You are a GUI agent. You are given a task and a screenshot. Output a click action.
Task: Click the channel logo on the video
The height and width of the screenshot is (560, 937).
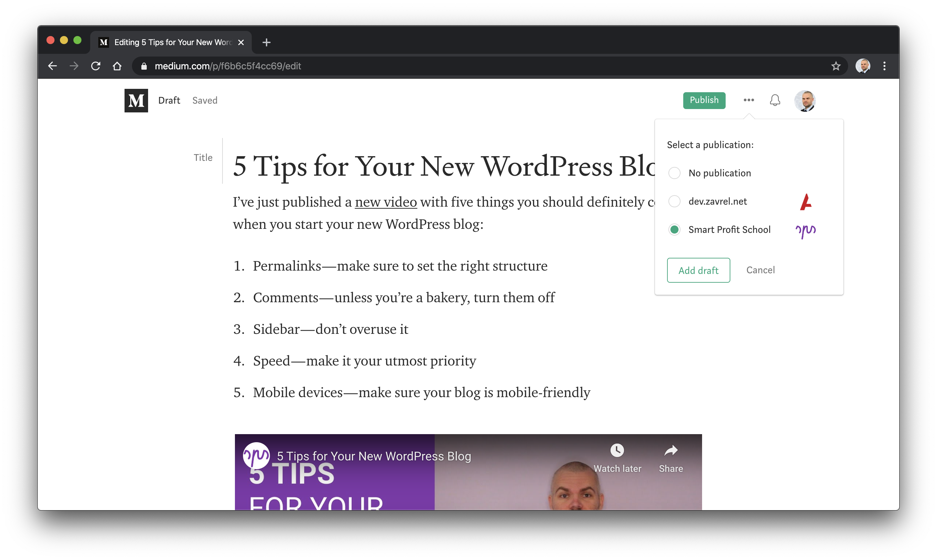point(256,455)
